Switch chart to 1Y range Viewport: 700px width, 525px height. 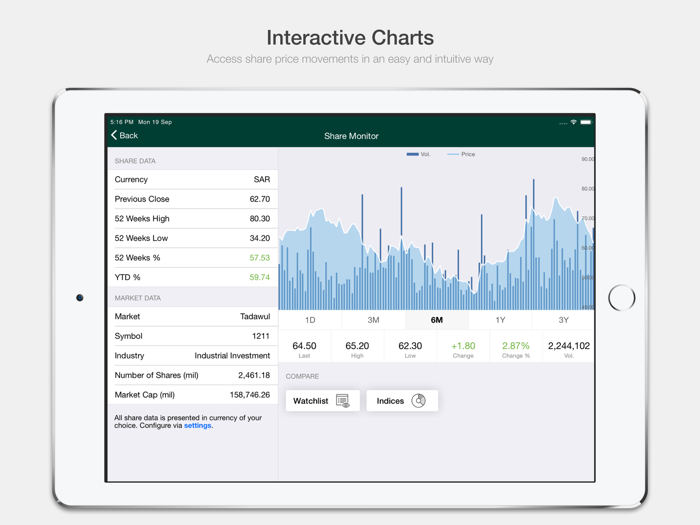tap(500, 320)
